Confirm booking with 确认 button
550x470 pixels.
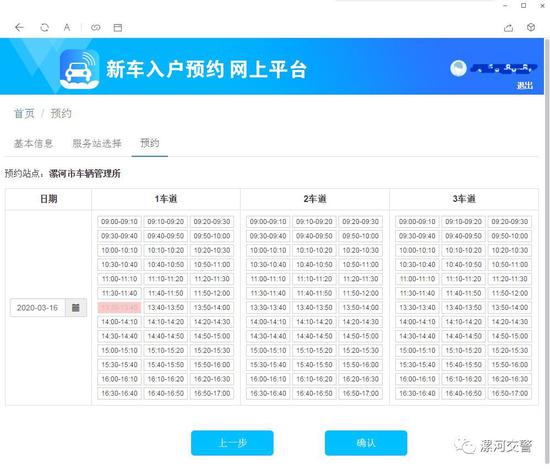(x=366, y=443)
